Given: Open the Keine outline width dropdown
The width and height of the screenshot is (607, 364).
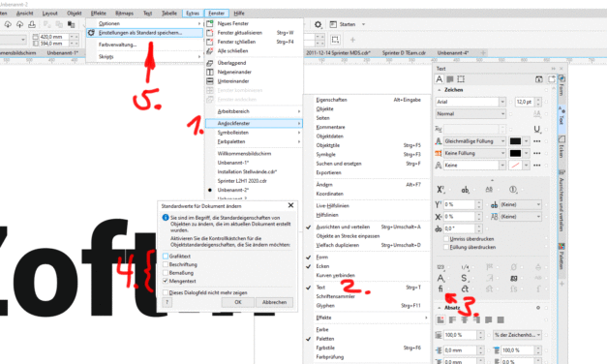Looking at the screenshot, I should tap(502, 166).
